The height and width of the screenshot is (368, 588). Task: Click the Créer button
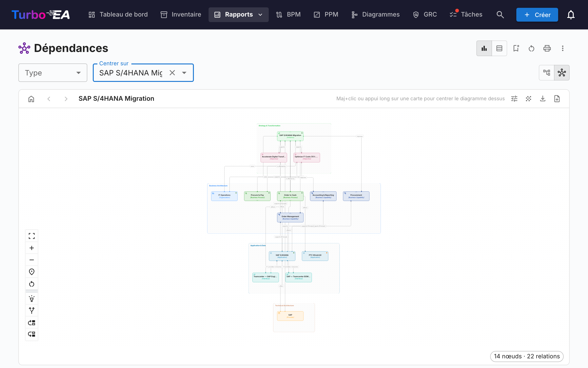pos(537,14)
